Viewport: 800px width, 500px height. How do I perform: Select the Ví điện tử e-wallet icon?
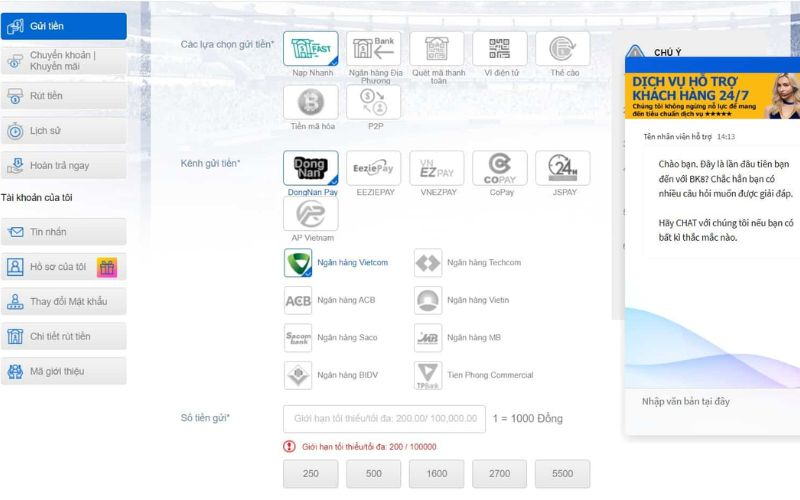[x=499, y=49]
